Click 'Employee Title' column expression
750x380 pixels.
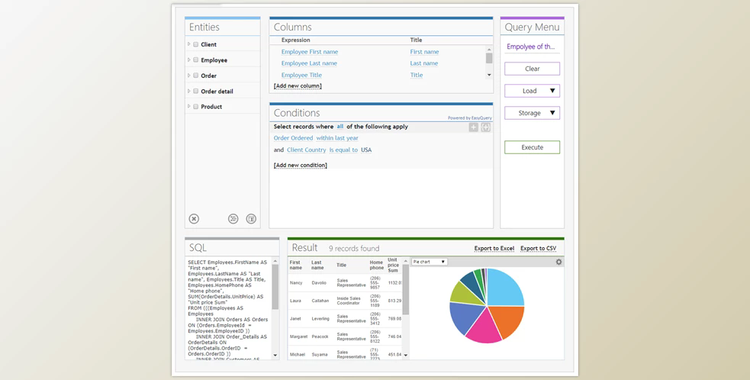point(301,75)
